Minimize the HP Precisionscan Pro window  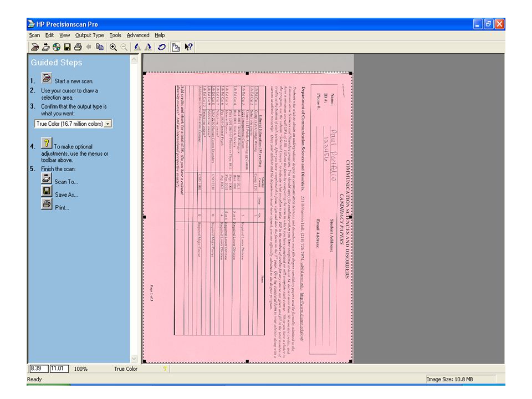pos(478,24)
